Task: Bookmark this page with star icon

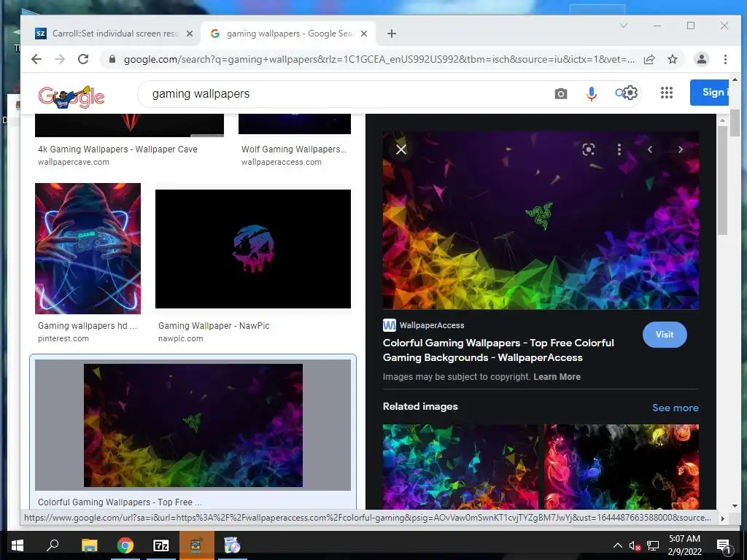Action: tap(672, 59)
